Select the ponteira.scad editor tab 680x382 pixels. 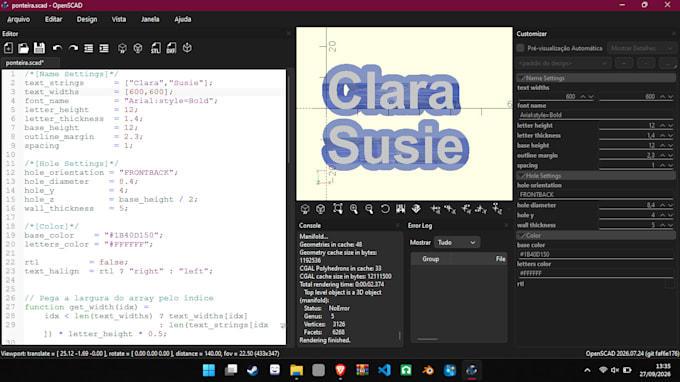24,62
